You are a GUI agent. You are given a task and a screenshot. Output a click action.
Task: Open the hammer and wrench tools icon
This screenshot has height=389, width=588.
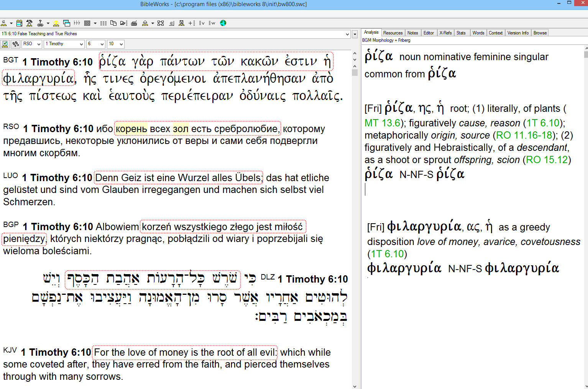pos(30,23)
